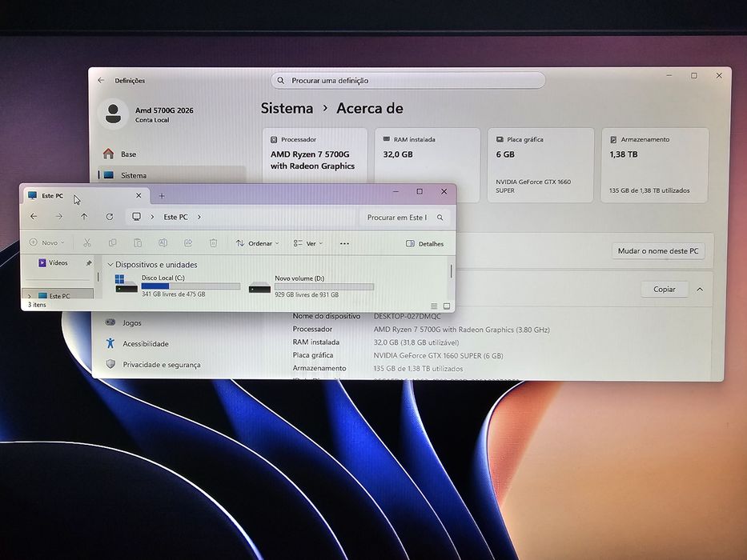Click Este PC text in address bar
Screen dimensions: 747x560
point(176,217)
